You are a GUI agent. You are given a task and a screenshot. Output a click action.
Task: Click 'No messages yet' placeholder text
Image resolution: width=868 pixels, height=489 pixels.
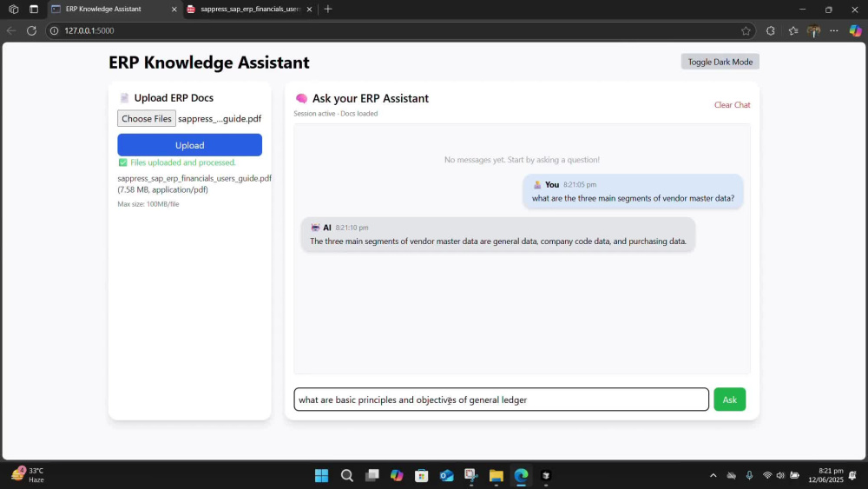522,160
